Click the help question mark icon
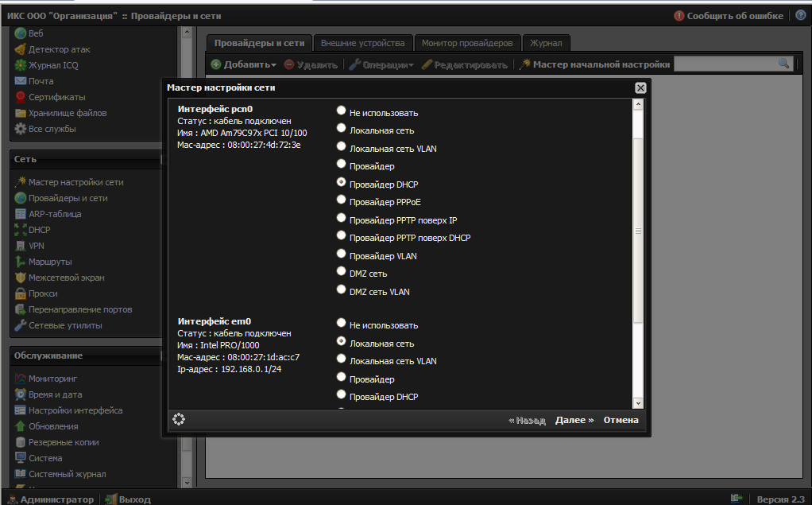 801,15
